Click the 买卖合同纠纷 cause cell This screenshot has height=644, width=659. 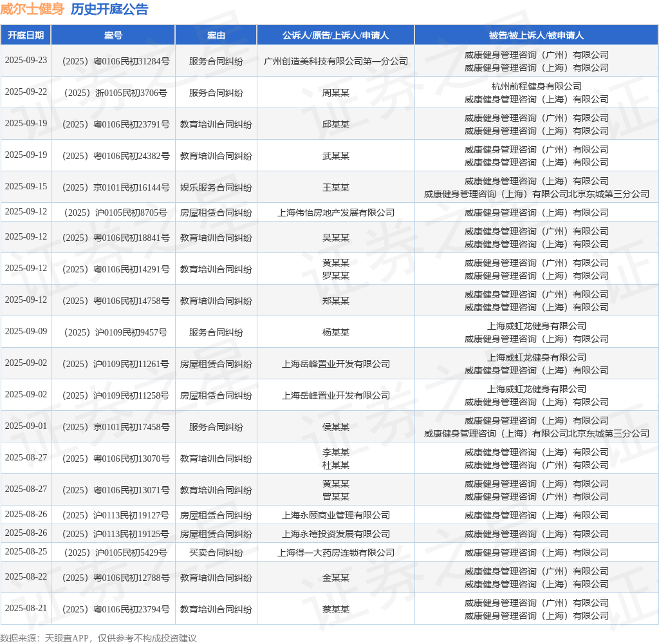[216, 553]
